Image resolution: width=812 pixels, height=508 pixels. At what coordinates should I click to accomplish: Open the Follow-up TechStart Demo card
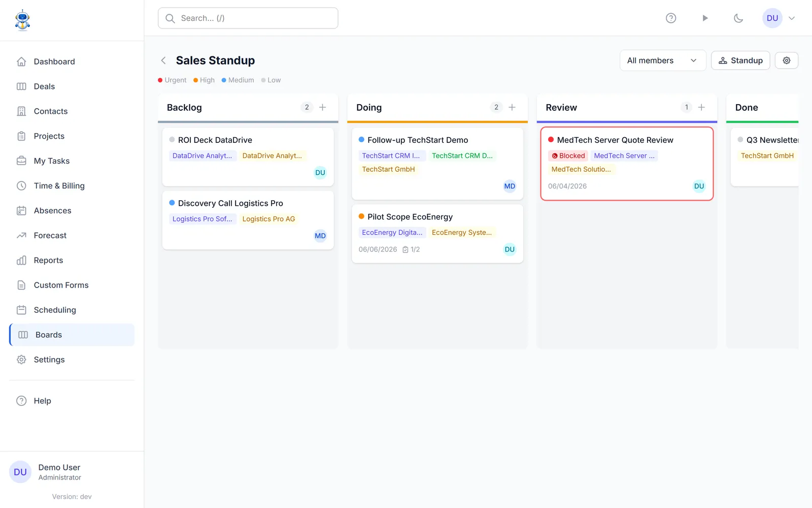[437, 164]
